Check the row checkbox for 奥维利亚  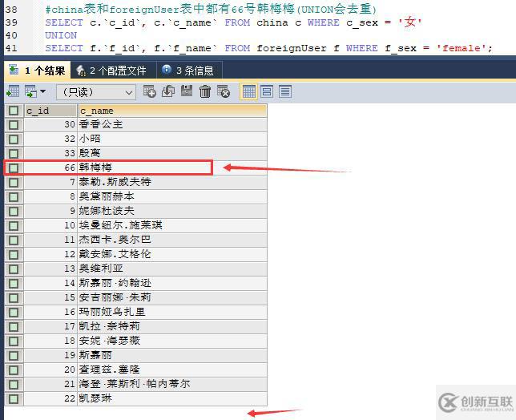14,269
